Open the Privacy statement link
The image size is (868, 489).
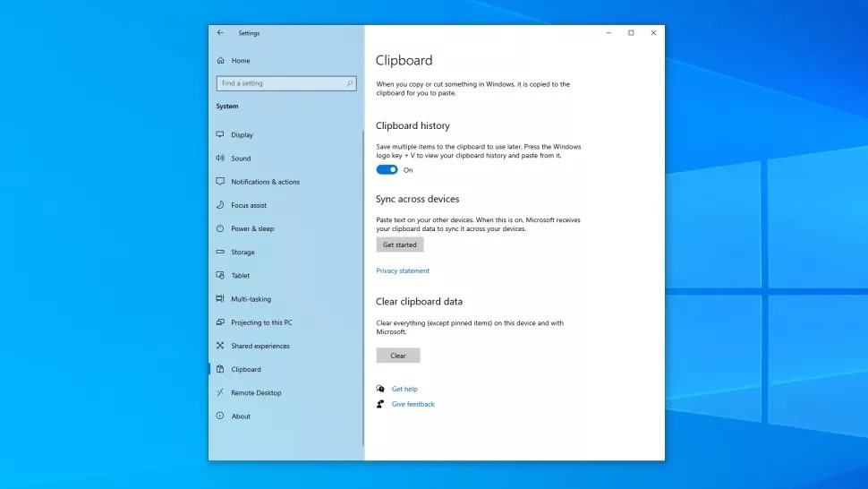click(403, 270)
